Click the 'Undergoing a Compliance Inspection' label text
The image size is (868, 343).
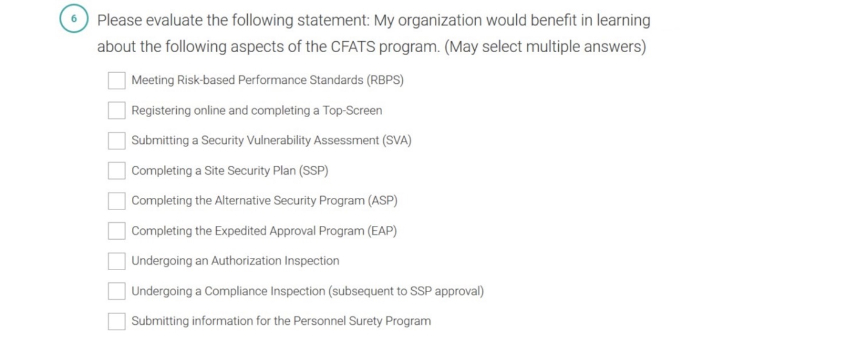[307, 291]
